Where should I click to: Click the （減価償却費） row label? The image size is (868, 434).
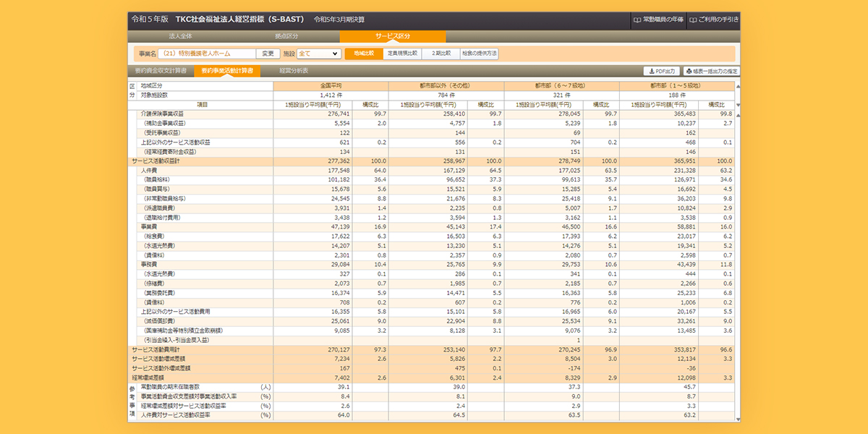(160, 321)
